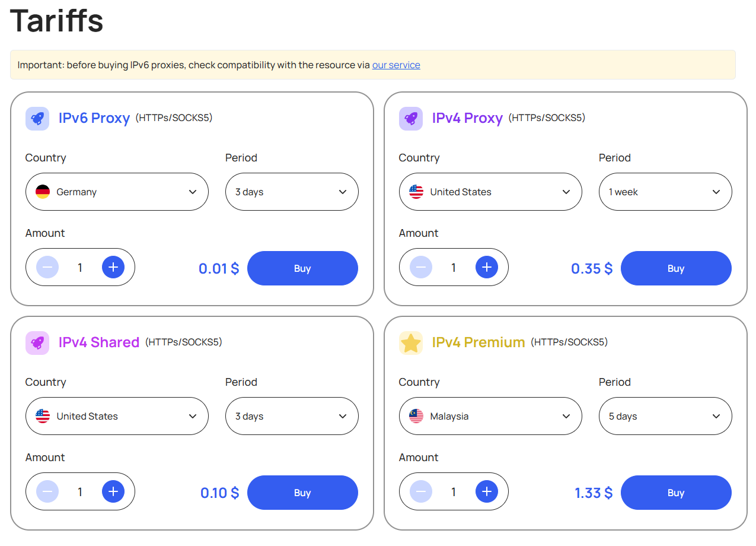Click the IPv4 Shared pink rocket icon

coord(37,343)
